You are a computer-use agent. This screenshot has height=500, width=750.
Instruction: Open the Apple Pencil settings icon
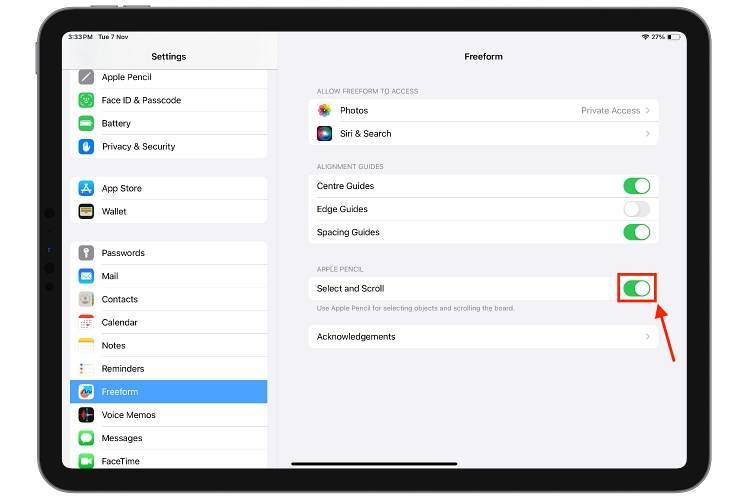[x=86, y=77]
